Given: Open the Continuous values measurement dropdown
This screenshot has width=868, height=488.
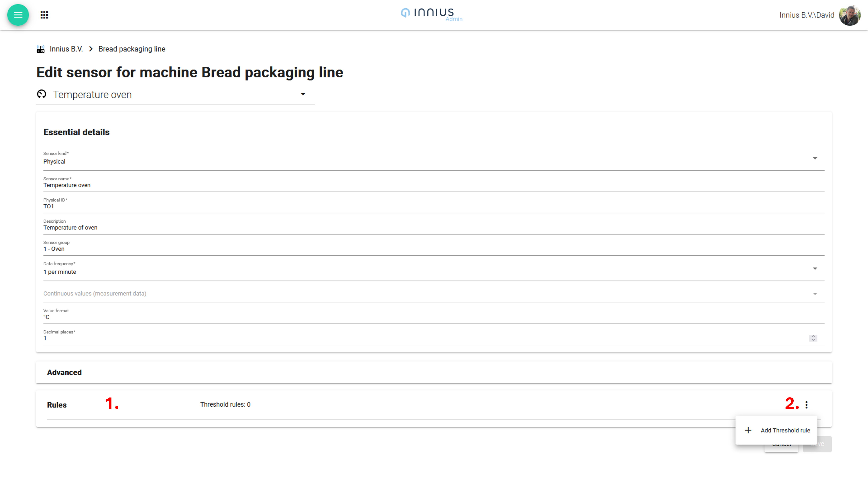Looking at the screenshot, I should pyautogui.click(x=815, y=294).
